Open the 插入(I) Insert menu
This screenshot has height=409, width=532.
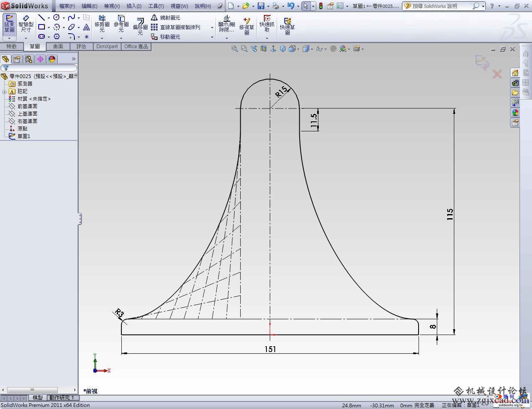(134, 6)
